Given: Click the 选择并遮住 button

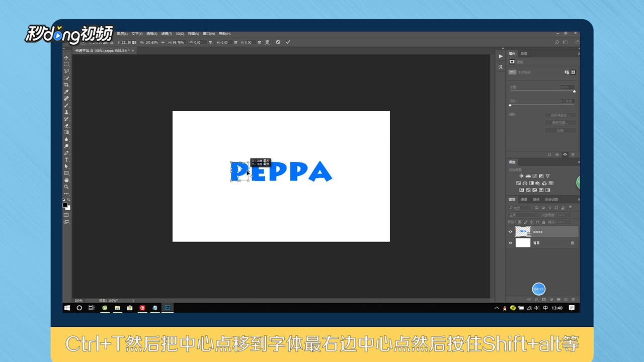Looking at the screenshot, I should click(x=560, y=115).
